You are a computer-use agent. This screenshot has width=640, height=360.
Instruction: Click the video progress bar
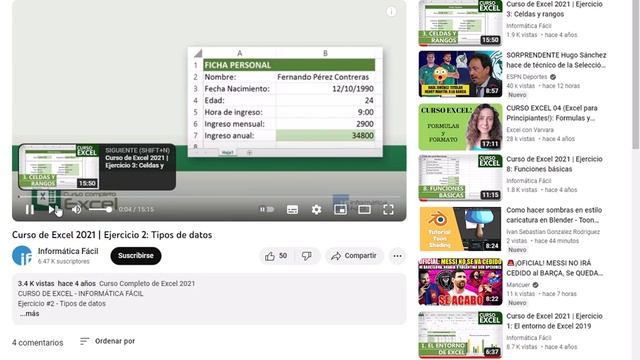point(209,197)
